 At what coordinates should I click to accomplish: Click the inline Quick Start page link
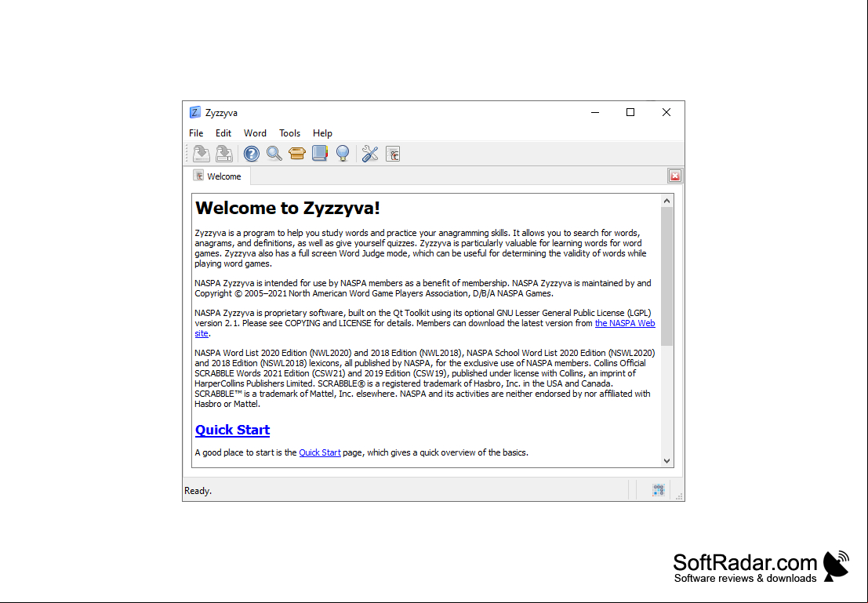pos(320,452)
